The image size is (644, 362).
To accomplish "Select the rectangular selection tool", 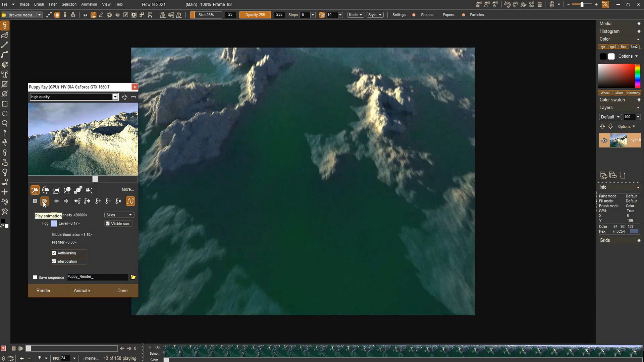I will click(5, 104).
